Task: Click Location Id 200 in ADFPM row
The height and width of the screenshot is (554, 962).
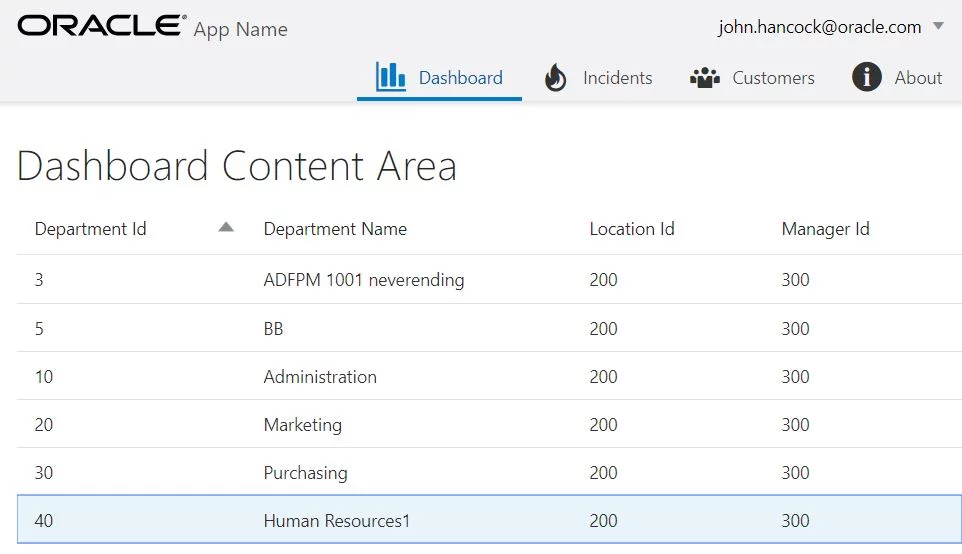Action: [x=604, y=280]
